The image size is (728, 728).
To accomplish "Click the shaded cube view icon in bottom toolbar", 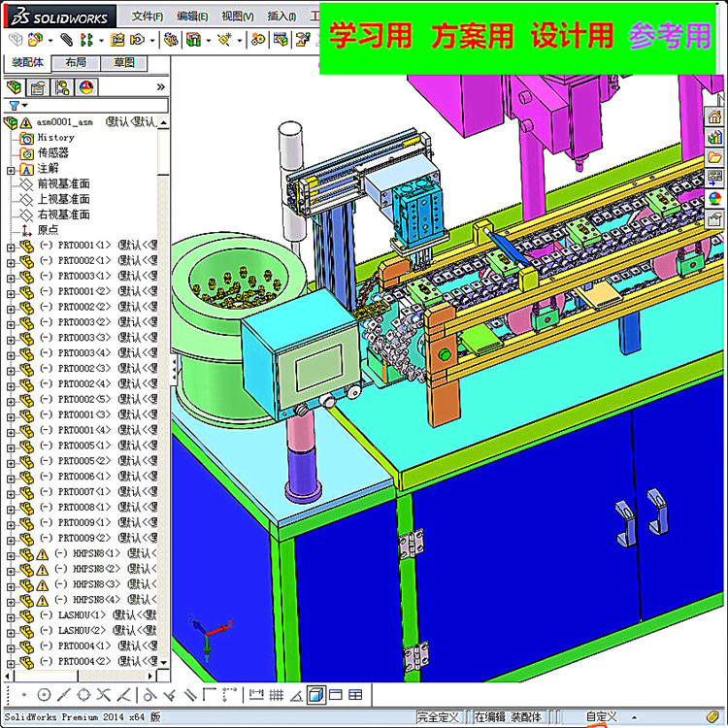I will pos(315,695).
